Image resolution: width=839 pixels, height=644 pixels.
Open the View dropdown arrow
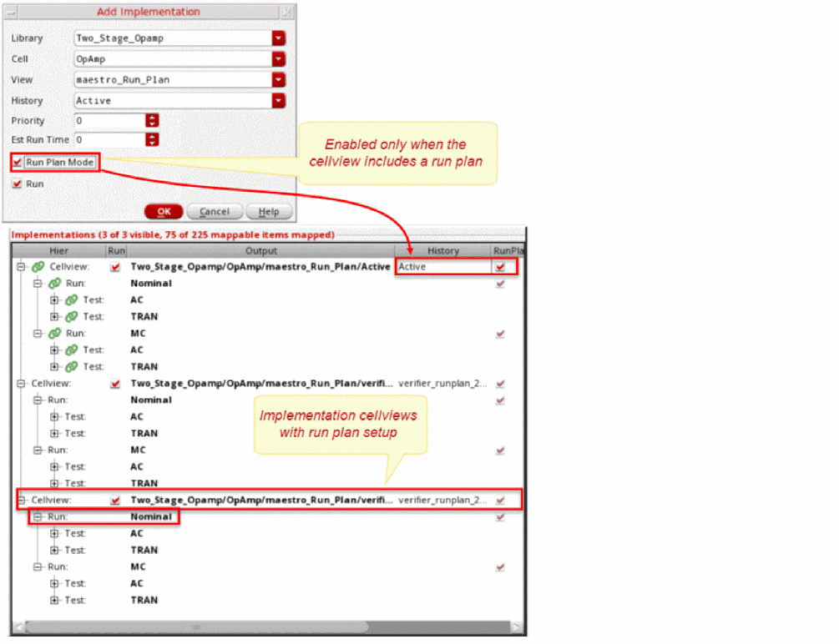click(x=278, y=80)
